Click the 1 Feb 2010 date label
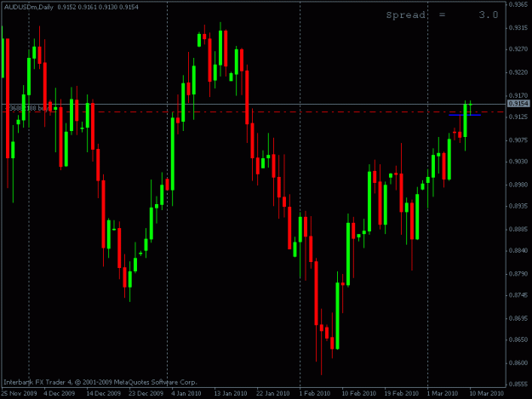Viewport: 532px width, 399px height. click(x=314, y=393)
